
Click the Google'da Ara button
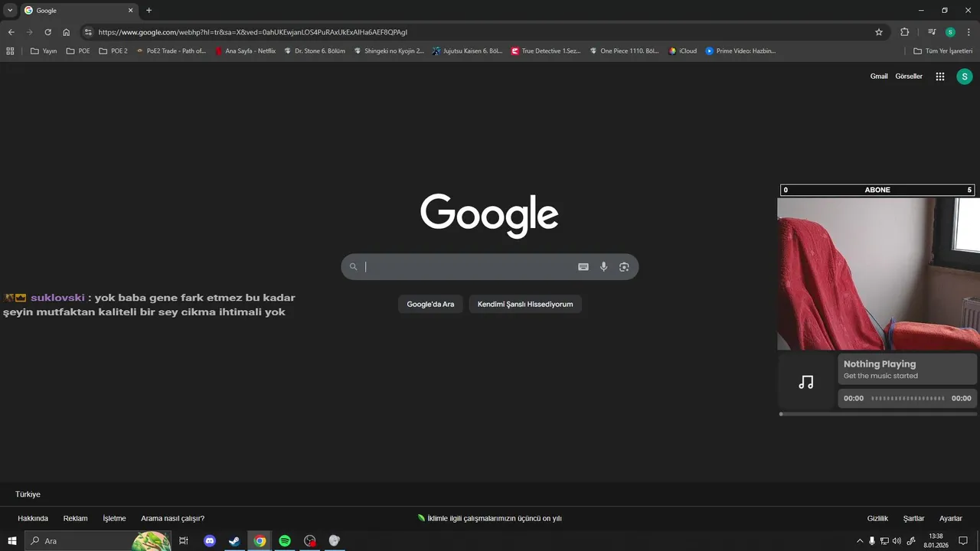[x=430, y=304]
